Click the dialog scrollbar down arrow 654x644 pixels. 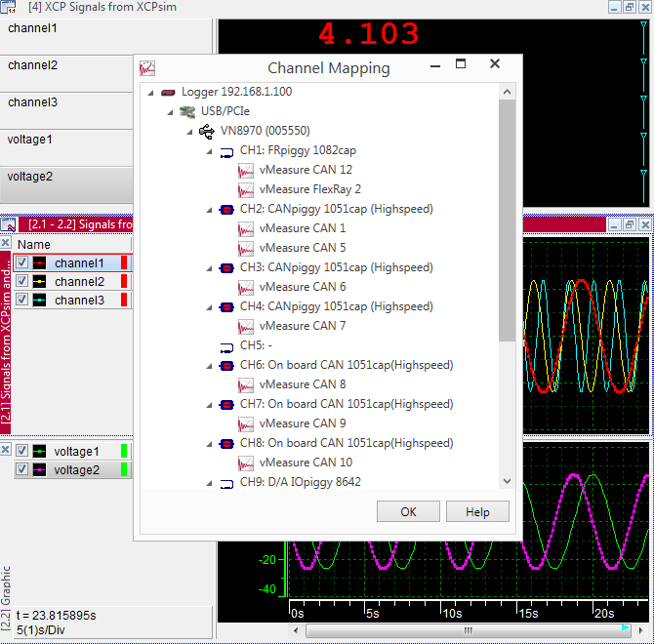pos(508,481)
